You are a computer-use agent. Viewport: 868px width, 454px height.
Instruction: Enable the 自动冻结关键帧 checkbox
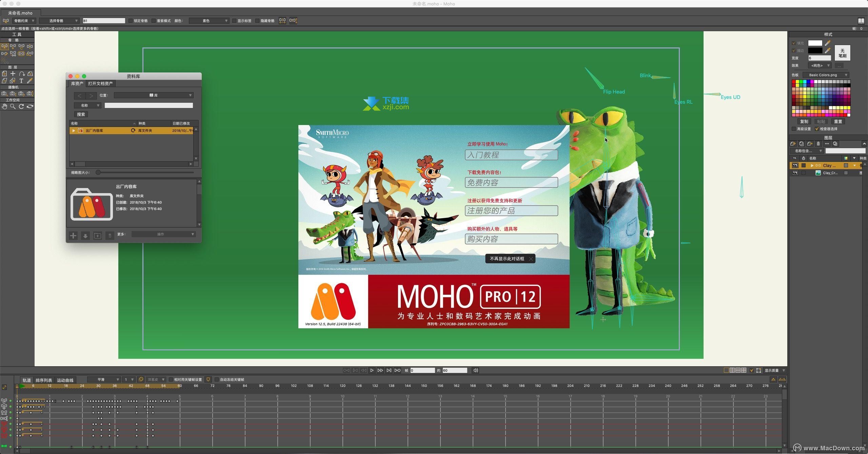[217, 379]
